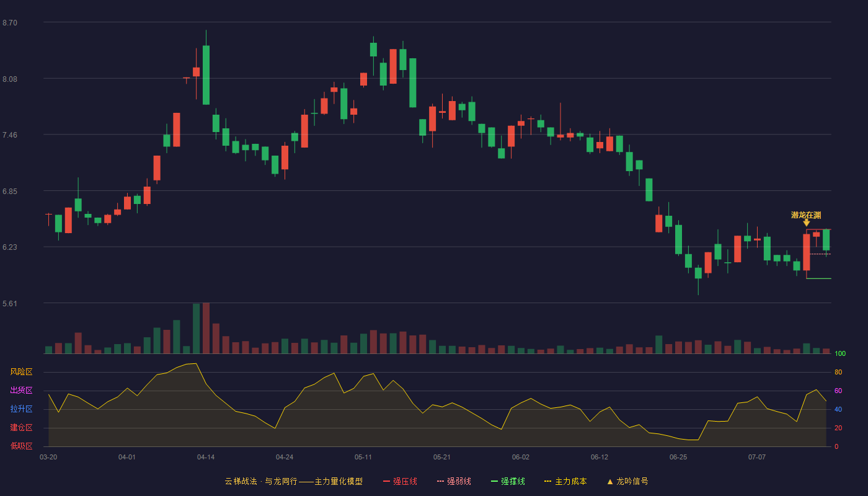
Task: Click the 05-21 date label
Action: coord(442,457)
